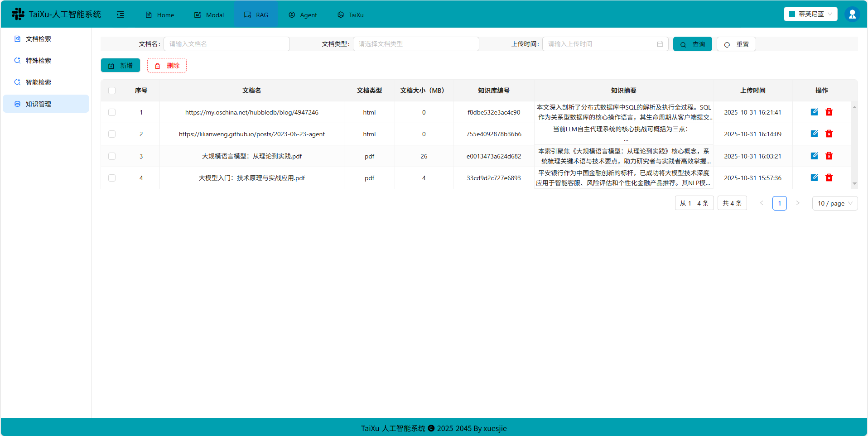Delete the 大规模语言模型 pdf row
Viewport: 868px width, 436px height.
(x=829, y=156)
